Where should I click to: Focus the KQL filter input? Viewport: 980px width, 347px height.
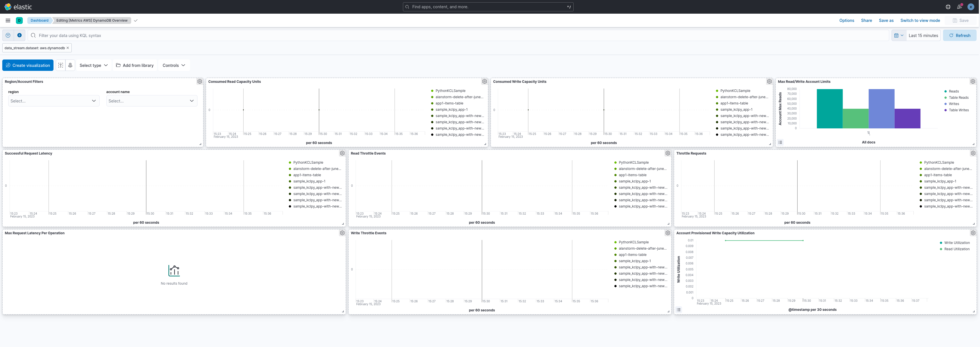(x=456, y=35)
